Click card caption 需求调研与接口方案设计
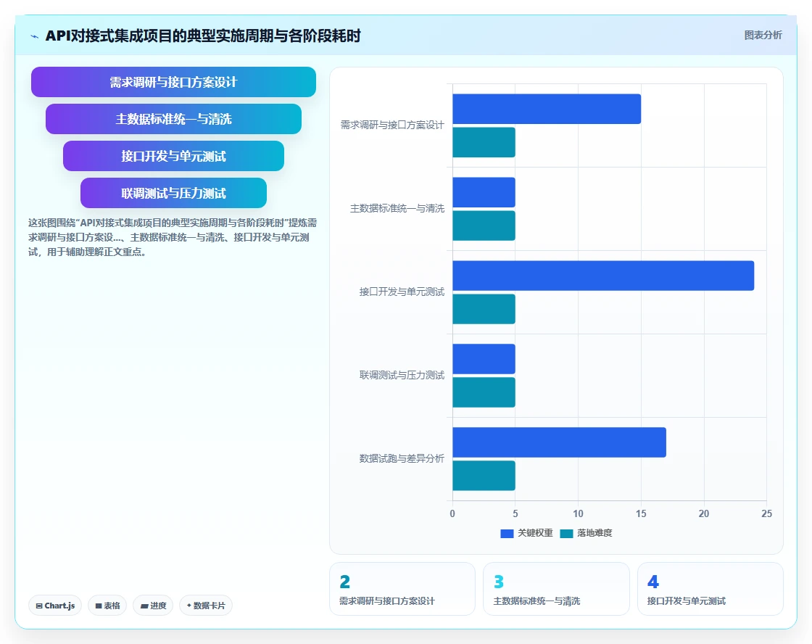812x644 pixels. [x=387, y=601]
